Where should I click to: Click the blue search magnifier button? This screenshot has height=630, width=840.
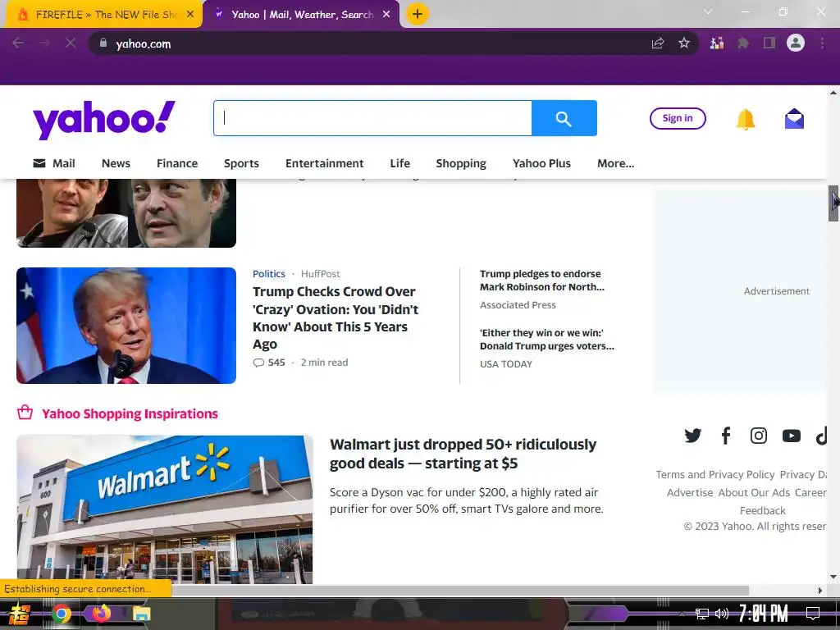[x=564, y=118]
